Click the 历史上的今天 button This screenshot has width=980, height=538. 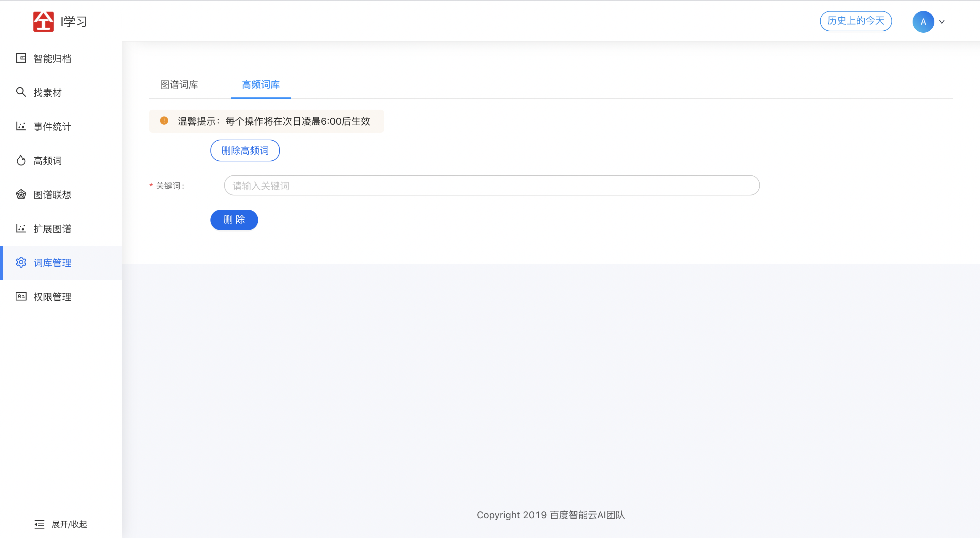(856, 21)
